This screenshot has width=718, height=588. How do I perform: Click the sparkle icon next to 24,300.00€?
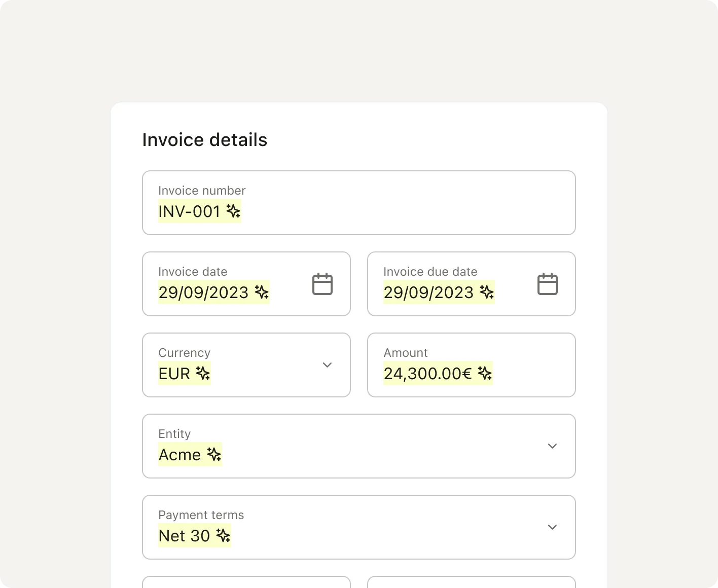coord(485,374)
